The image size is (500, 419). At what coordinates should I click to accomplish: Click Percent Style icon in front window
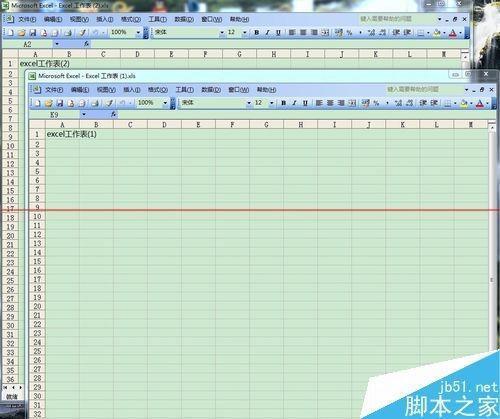click(376, 103)
